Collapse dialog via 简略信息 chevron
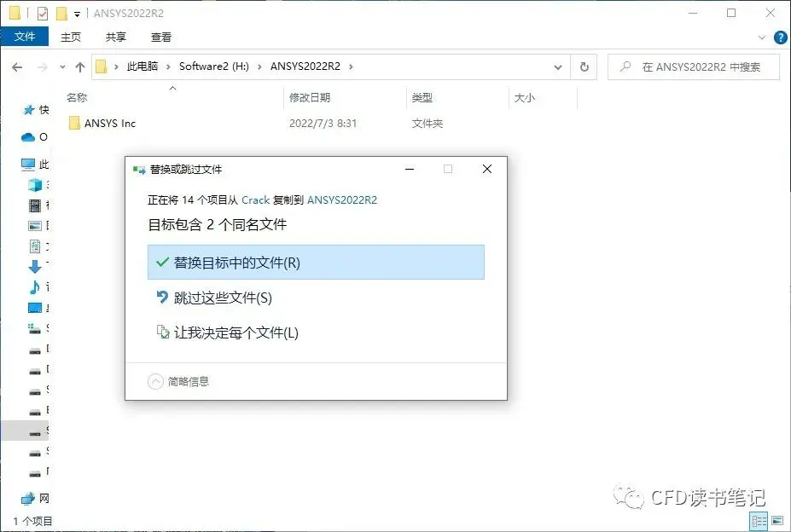This screenshot has height=532, width=791. (155, 381)
